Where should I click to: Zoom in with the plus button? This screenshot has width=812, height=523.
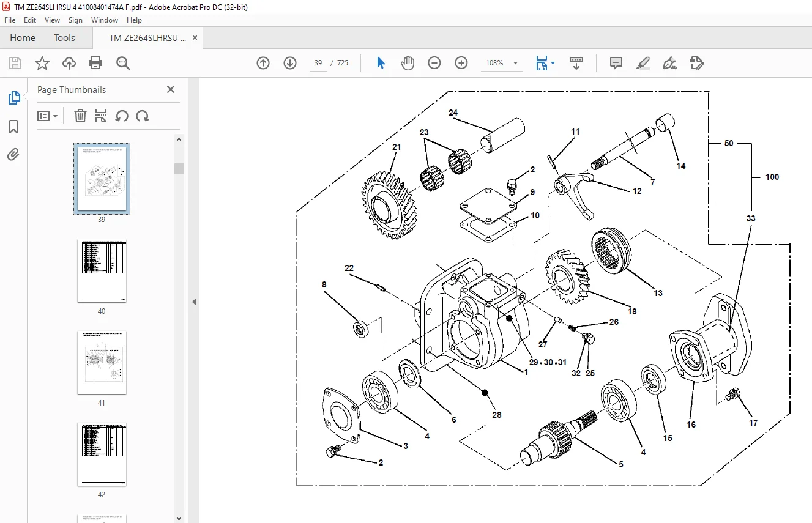[461, 63]
